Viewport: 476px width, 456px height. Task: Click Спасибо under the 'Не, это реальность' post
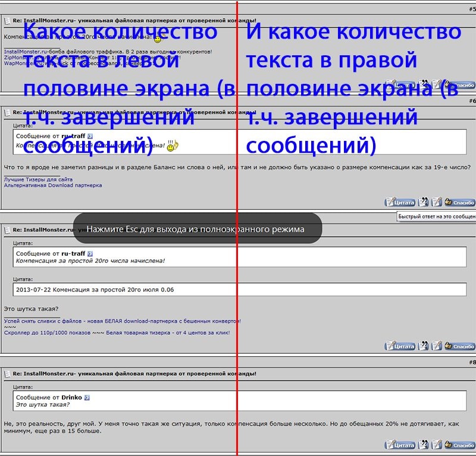coord(459,445)
